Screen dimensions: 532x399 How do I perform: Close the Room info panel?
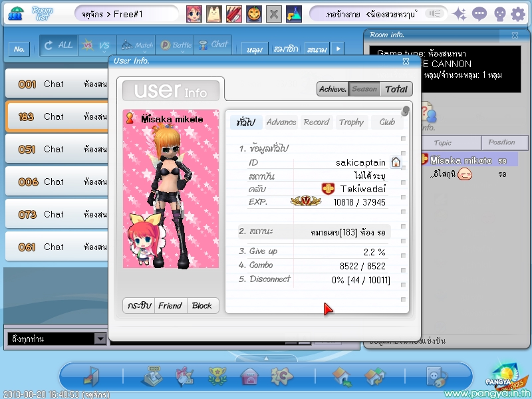515,35
